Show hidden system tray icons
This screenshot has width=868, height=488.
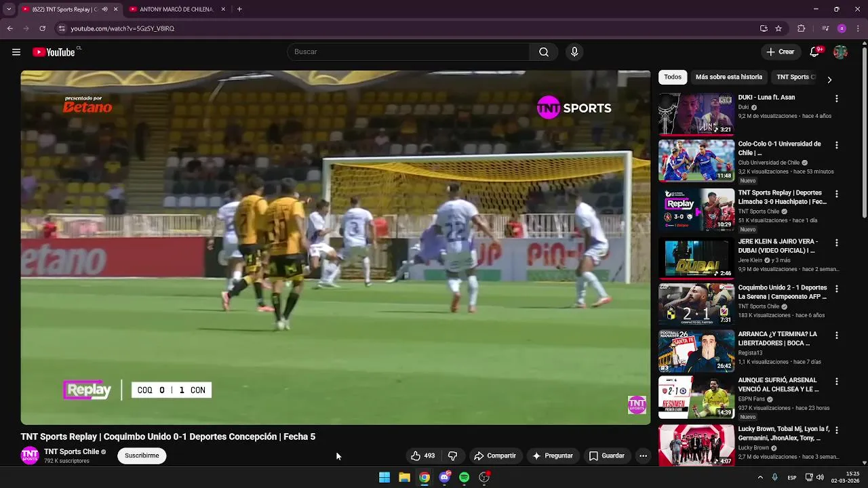[x=760, y=477]
